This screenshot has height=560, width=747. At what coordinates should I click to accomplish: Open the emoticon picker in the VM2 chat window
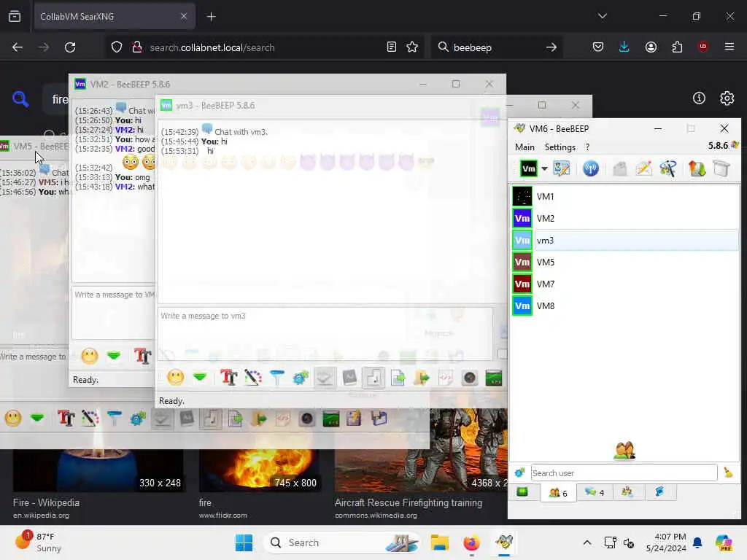tap(90, 356)
